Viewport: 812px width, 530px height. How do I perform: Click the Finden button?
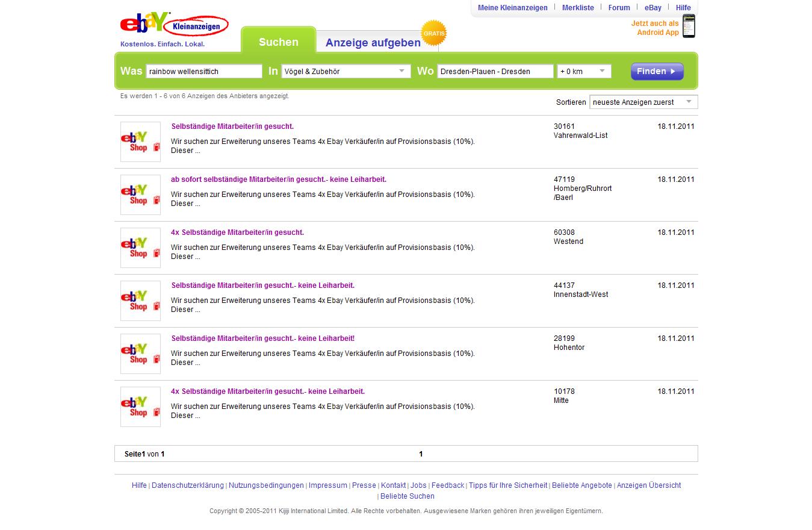click(x=657, y=71)
